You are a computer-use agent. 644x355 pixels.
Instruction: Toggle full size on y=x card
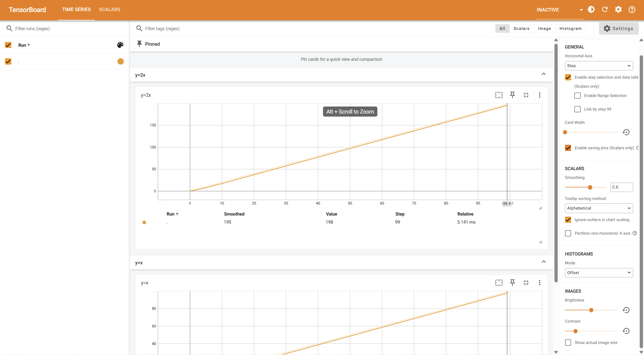[526, 283]
